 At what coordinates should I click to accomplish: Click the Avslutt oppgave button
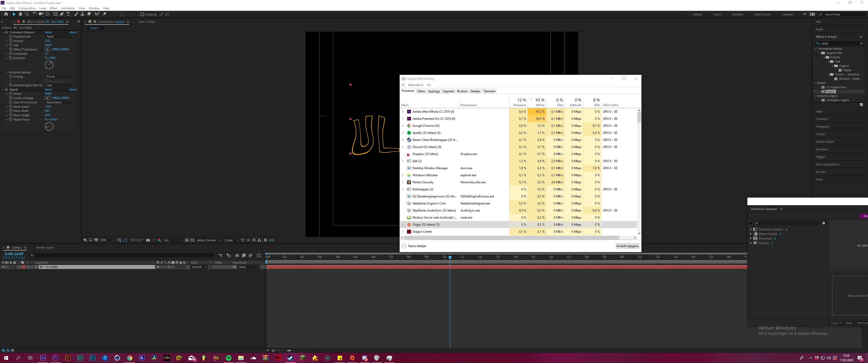[x=627, y=246]
